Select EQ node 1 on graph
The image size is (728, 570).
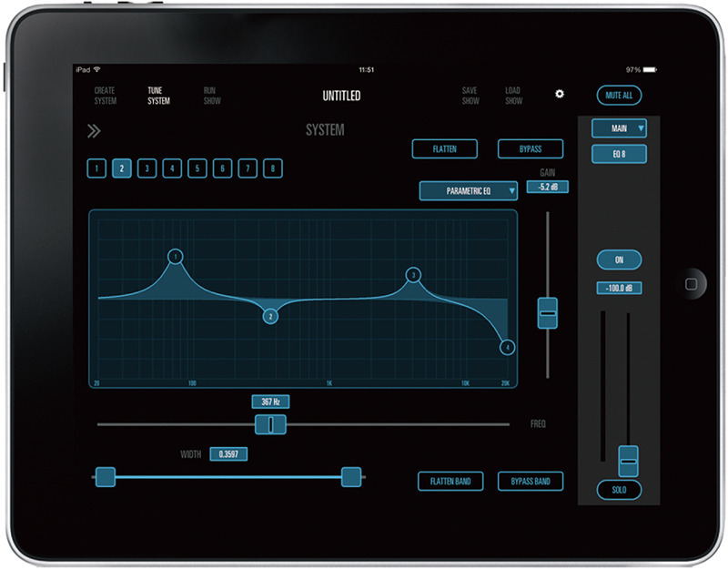click(x=175, y=257)
